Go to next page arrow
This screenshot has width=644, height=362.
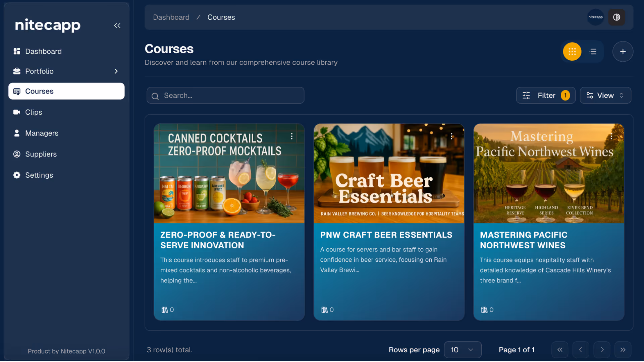(x=602, y=350)
